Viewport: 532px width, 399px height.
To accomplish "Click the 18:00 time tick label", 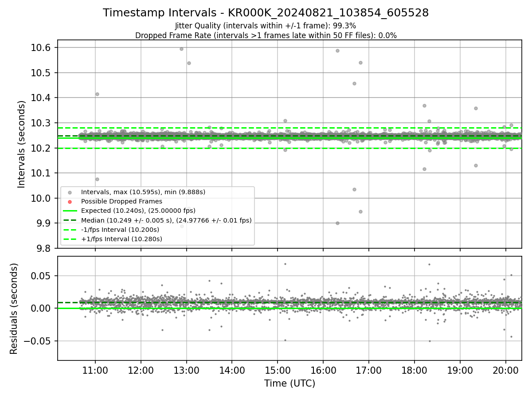I will click(415, 370).
